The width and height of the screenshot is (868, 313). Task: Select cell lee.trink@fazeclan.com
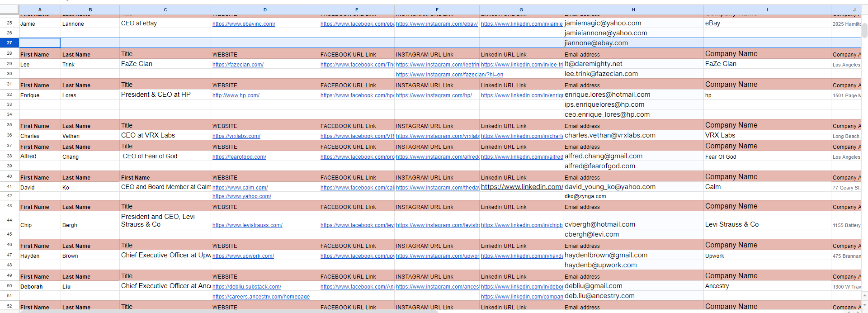tap(633, 74)
